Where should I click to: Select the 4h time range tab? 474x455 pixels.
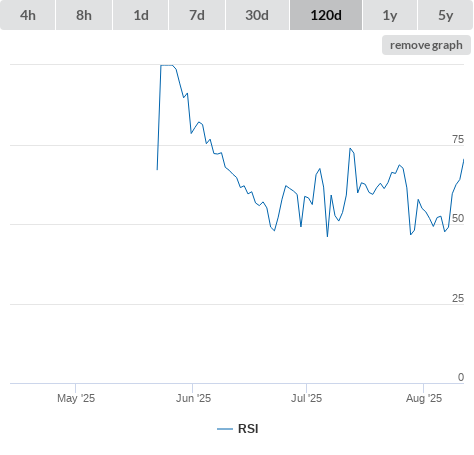[28, 15]
